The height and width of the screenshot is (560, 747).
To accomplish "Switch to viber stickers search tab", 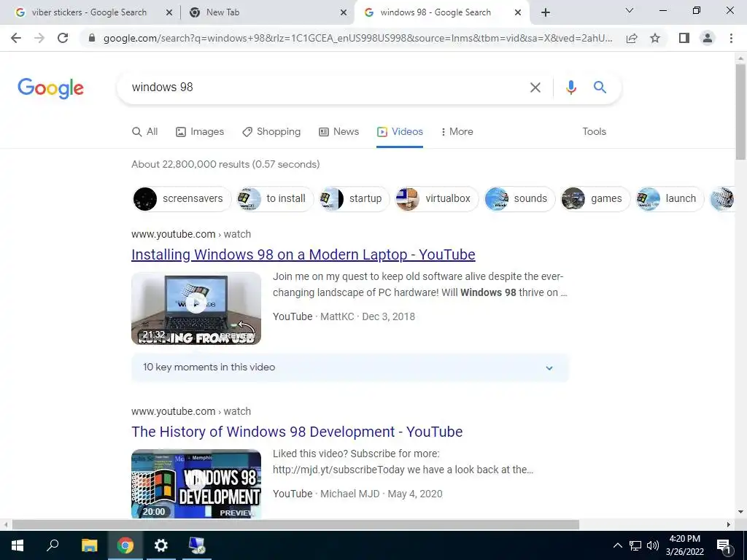I will 88,13.
